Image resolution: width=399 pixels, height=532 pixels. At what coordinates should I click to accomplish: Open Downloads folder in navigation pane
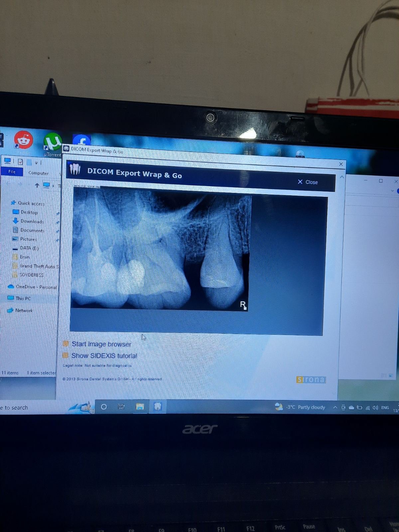point(28,221)
